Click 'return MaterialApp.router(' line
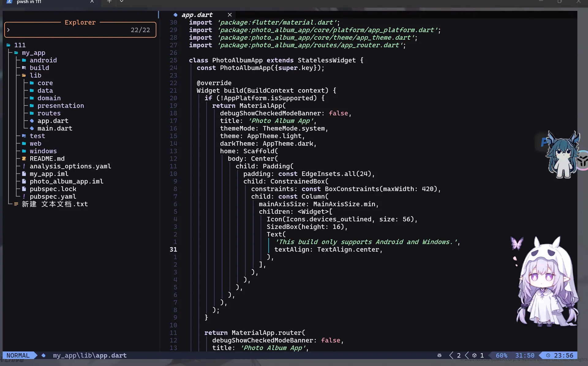Viewport: 588px width, 366px height. click(x=255, y=333)
